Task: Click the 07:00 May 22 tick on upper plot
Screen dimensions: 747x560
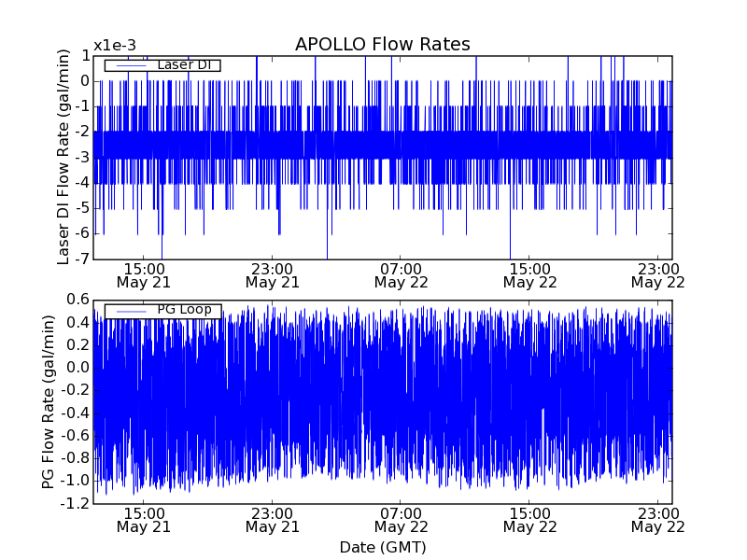Action: coord(401,274)
